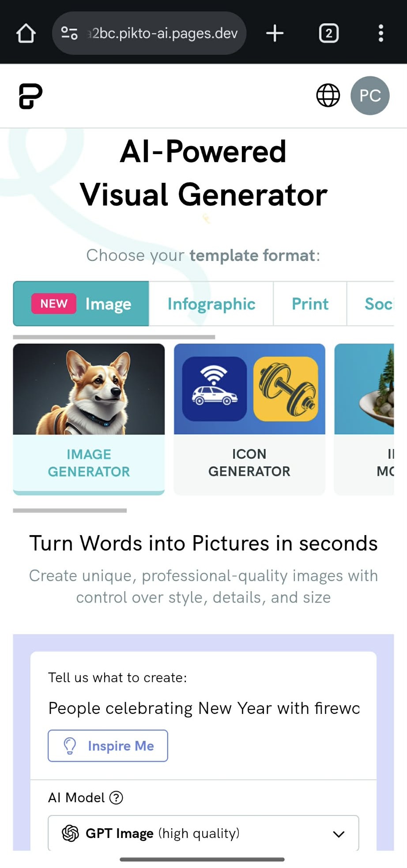Image resolution: width=407 pixels, height=868 pixels.
Task: Select the Image template format tab
Action: pyautogui.click(x=81, y=304)
